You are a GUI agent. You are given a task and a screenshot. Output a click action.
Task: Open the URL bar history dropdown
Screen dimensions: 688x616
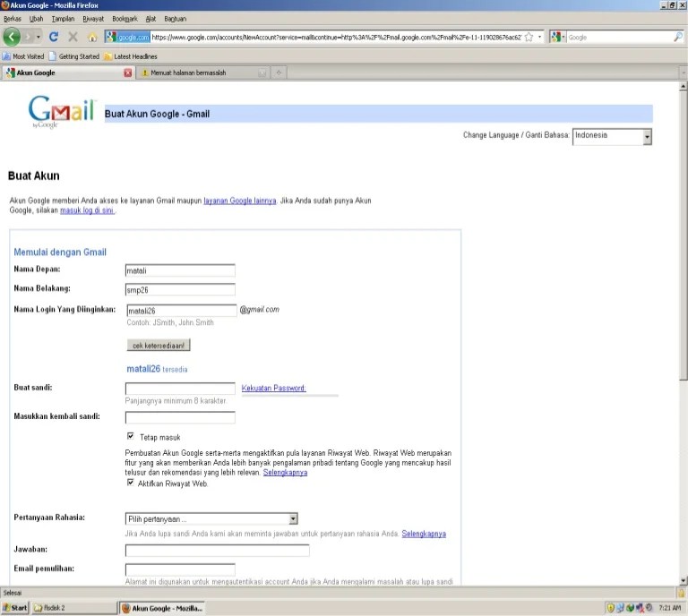[539, 38]
